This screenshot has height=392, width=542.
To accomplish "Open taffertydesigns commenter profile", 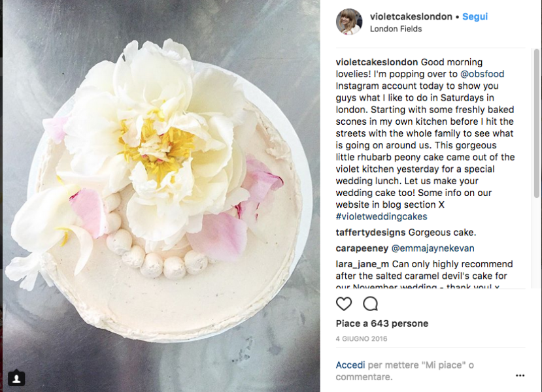I will (x=371, y=233).
